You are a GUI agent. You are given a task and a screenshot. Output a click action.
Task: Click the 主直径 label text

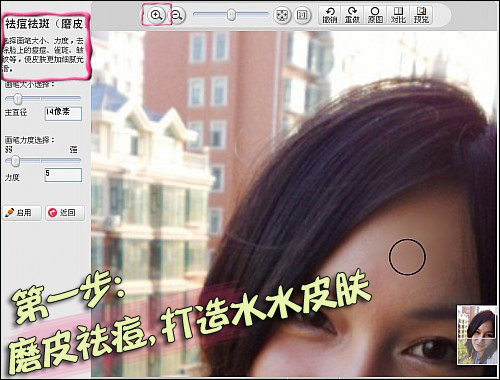coord(16,112)
